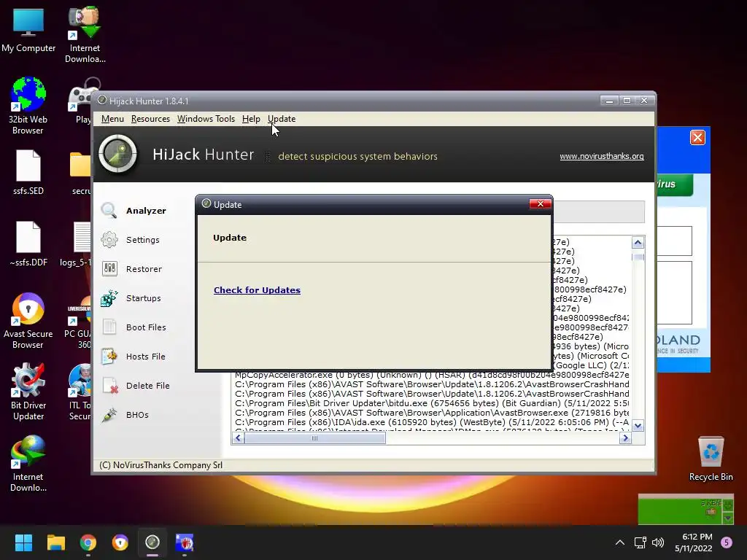
Task: Show hidden tray icons chevron
Action: [x=620, y=542]
